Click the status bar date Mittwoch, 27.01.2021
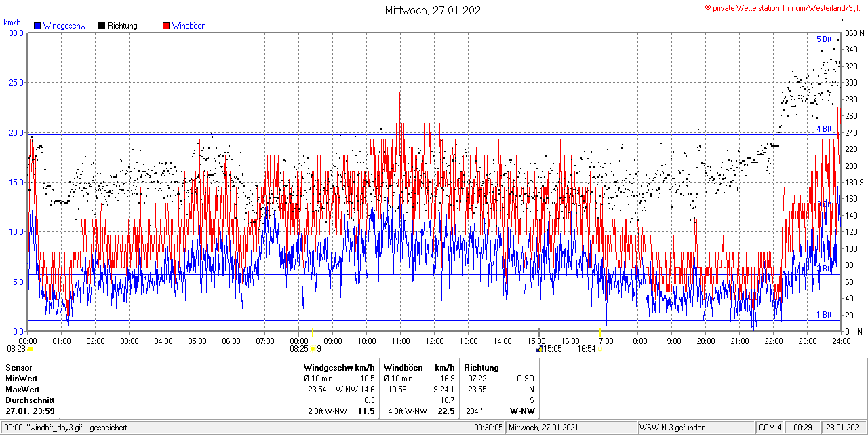868x435 pixels. [543, 428]
